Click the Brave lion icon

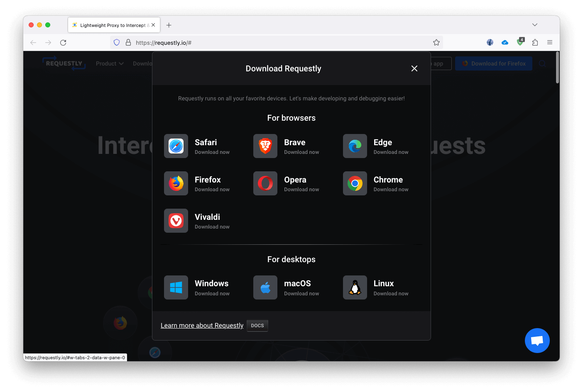265,146
